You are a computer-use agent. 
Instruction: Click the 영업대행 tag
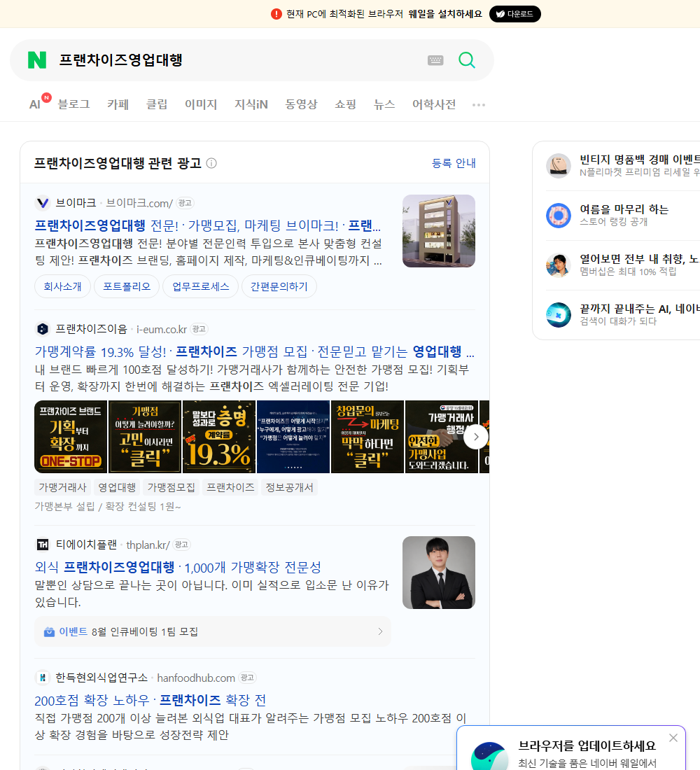click(117, 487)
